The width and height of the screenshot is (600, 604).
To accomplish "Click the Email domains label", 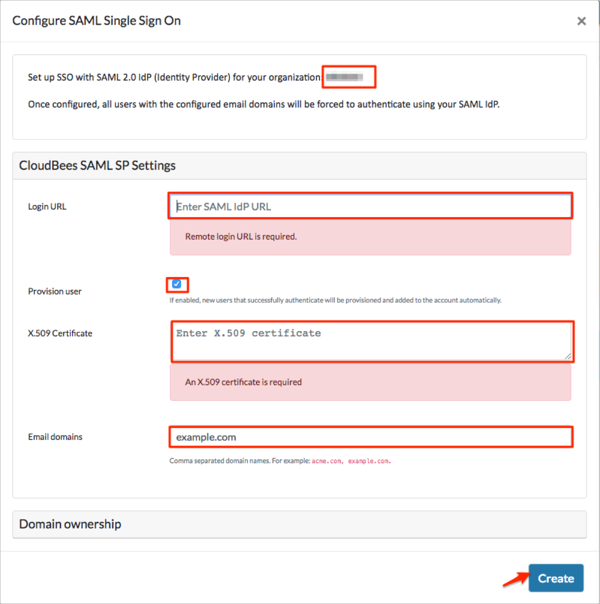I will [56, 437].
